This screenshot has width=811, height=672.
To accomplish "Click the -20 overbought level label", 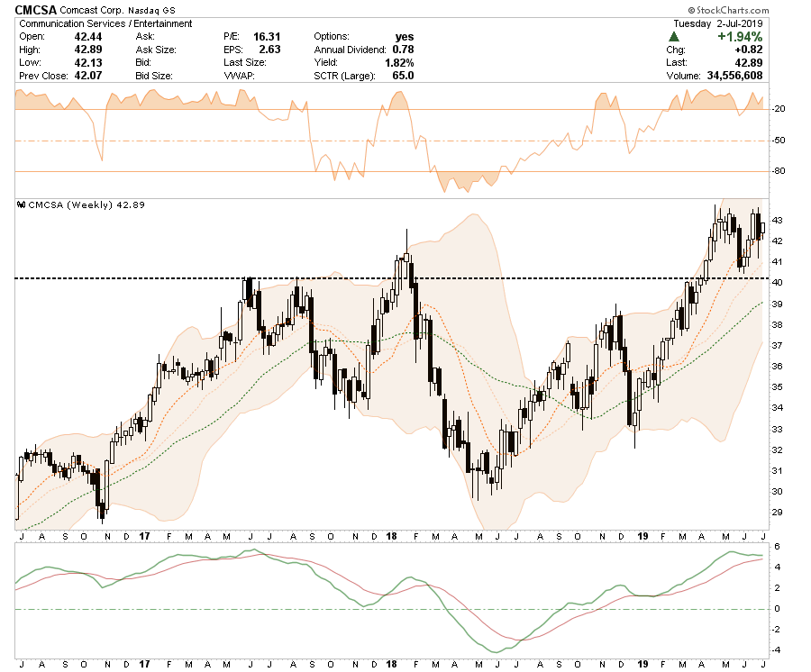I will click(779, 109).
